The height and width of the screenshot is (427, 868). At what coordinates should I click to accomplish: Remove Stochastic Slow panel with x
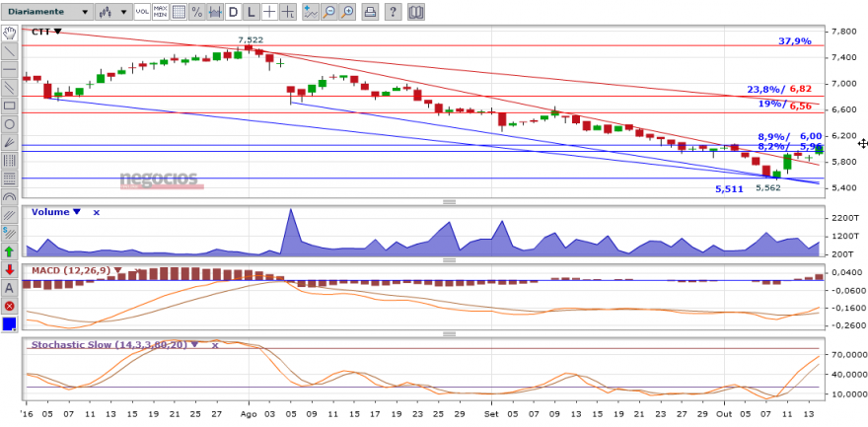[x=215, y=345]
